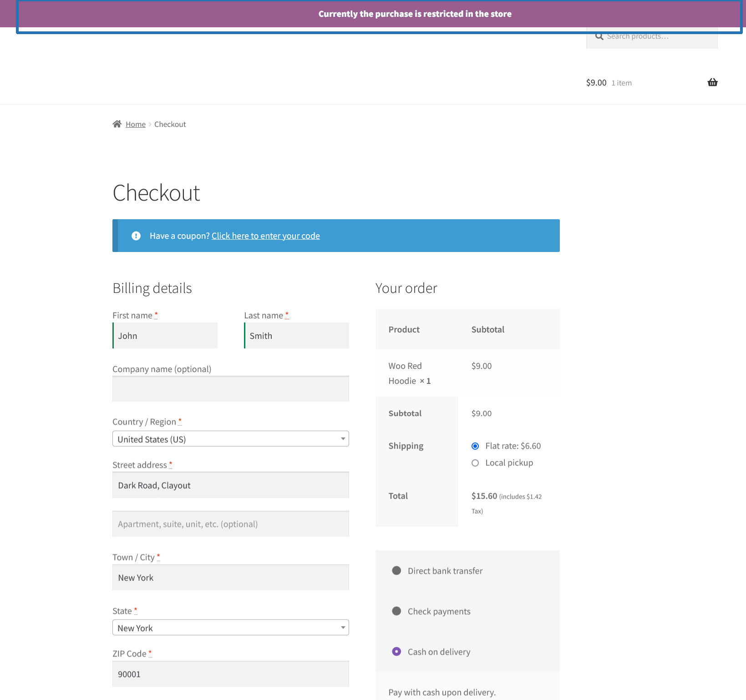This screenshot has height=700, width=746.
Task: Click the info icon in the coupon banner
Action: click(136, 236)
